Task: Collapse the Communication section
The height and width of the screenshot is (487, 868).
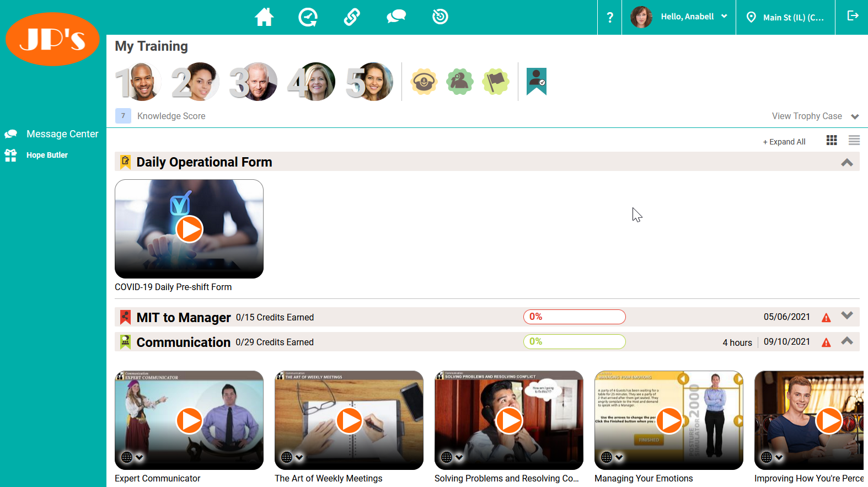Action: click(x=847, y=341)
